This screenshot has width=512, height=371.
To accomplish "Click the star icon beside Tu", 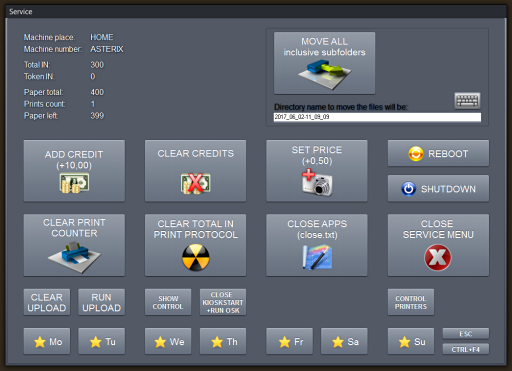I will click(x=95, y=342).
